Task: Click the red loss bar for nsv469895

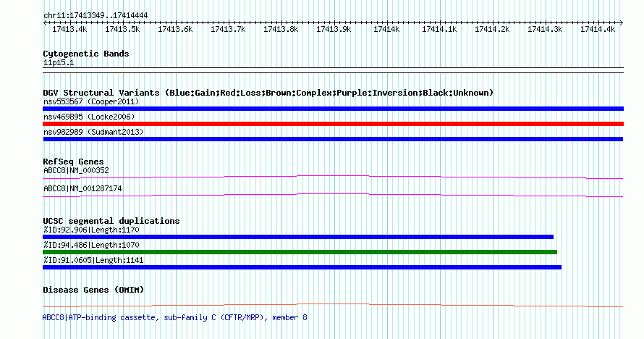Action: point(333,124)
